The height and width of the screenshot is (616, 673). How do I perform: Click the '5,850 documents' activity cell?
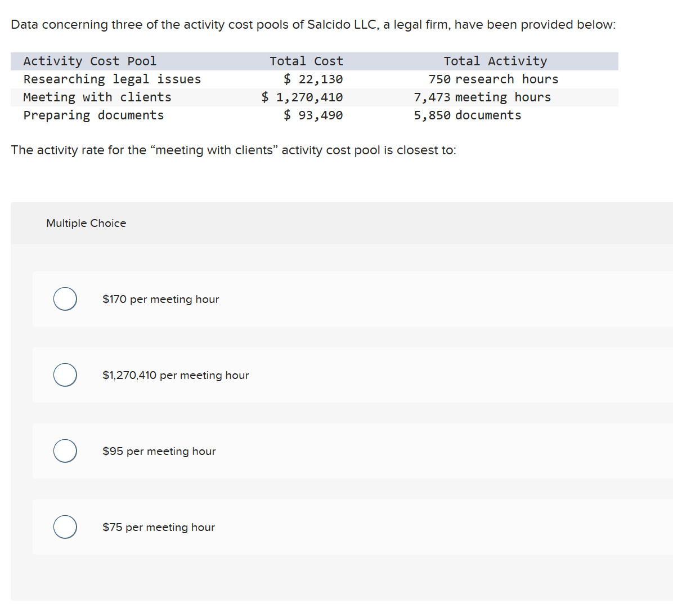point(468,115)
